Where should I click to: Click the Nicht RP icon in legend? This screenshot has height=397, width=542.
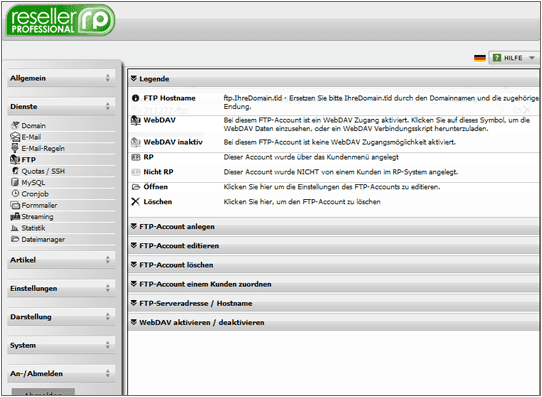pos(136,172)
